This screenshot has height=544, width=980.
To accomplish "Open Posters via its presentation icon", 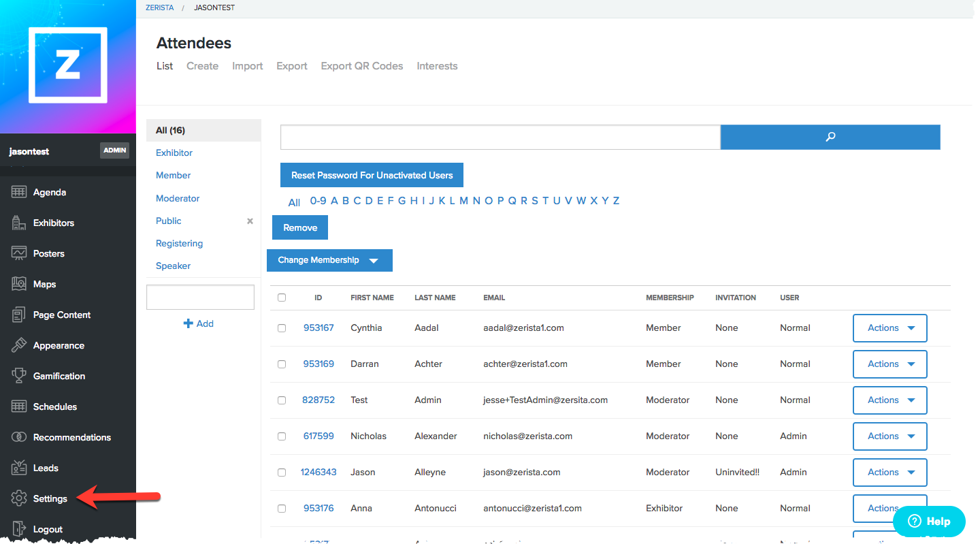I will tap(19, 253).
